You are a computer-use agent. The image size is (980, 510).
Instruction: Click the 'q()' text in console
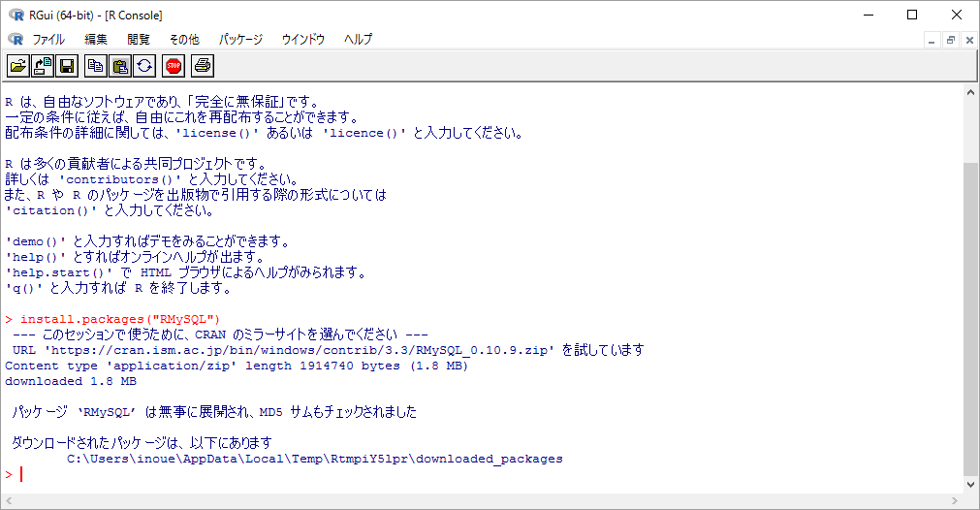pyautogui.click(x=24, y=289)
